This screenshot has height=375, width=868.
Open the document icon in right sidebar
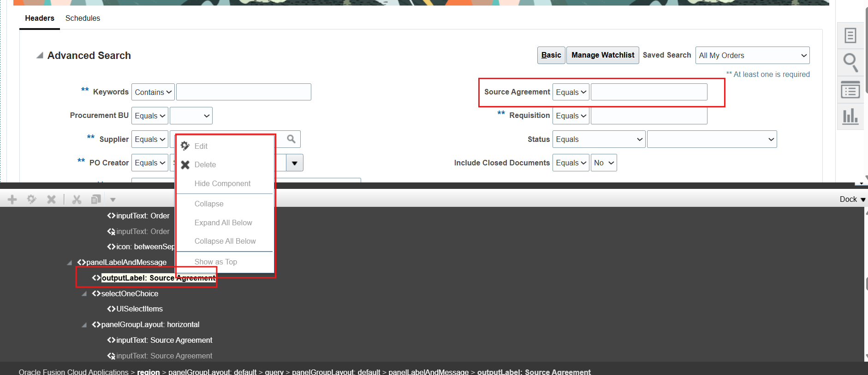tap(850, 35)
